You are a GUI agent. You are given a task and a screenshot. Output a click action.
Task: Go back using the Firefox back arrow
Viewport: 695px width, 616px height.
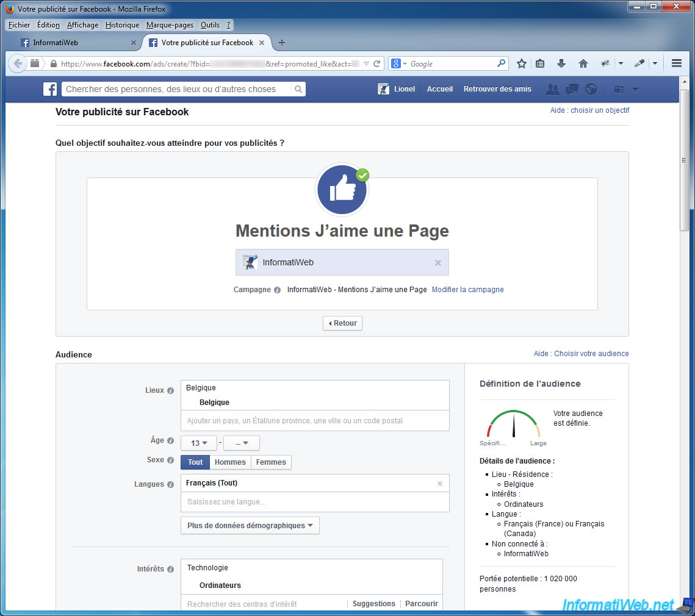[x=18, y=63]
